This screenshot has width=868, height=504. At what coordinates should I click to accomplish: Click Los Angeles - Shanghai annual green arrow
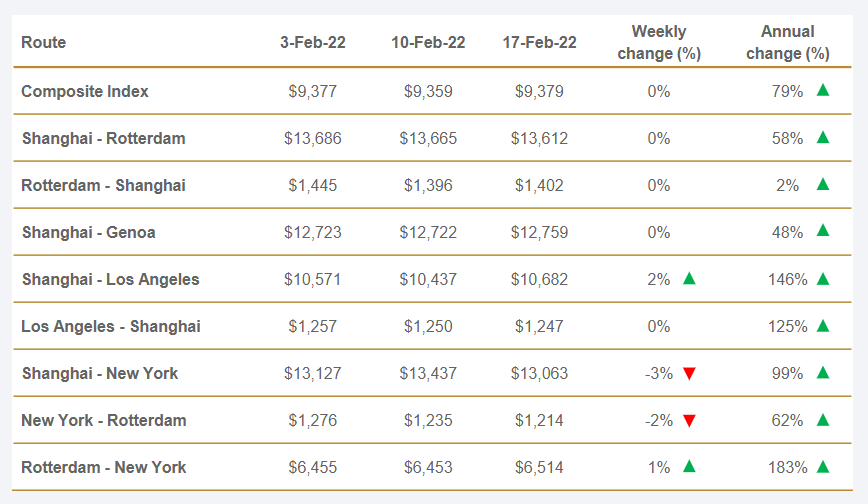click(823, 325)
